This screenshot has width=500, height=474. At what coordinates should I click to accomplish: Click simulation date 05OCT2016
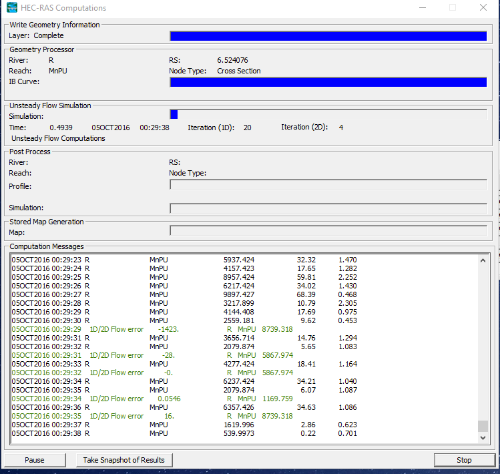(111, 127)
